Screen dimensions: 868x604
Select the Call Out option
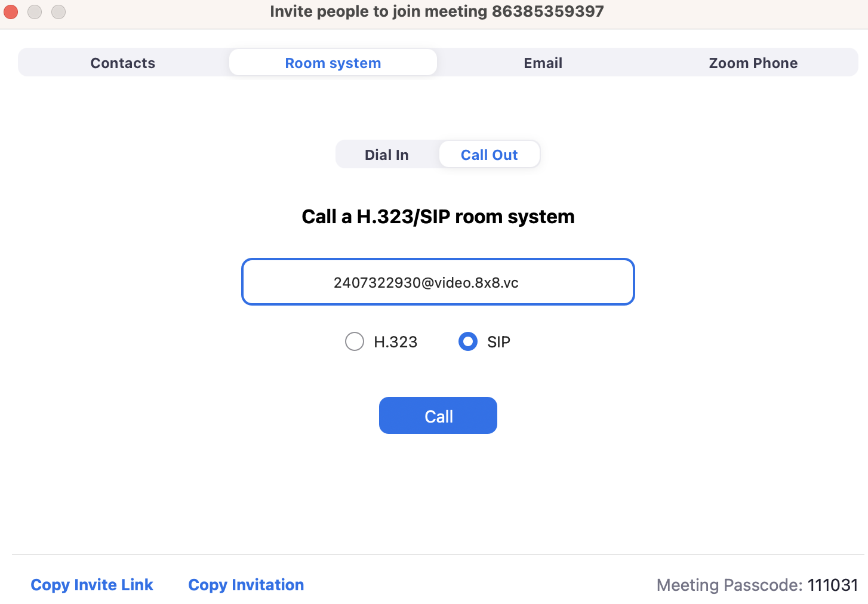coord(489,155)
